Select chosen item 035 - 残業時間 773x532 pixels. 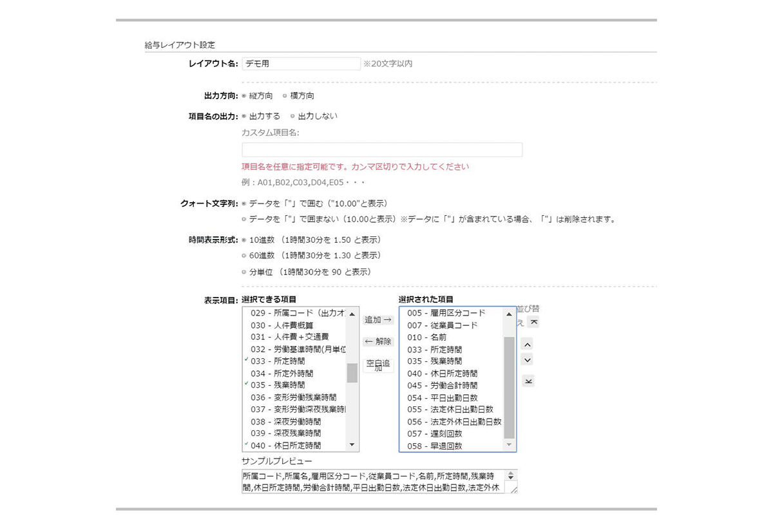tap(452, 361)
